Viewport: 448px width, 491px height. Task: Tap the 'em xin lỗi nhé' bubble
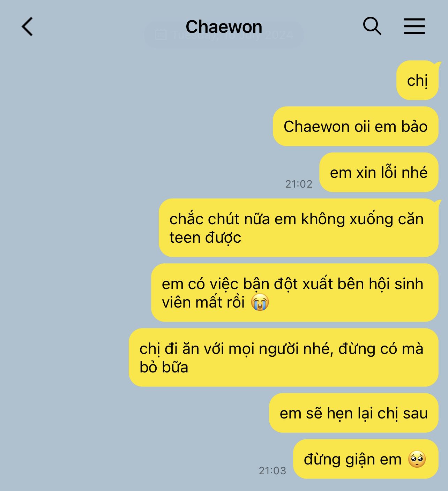pos(379,172)
